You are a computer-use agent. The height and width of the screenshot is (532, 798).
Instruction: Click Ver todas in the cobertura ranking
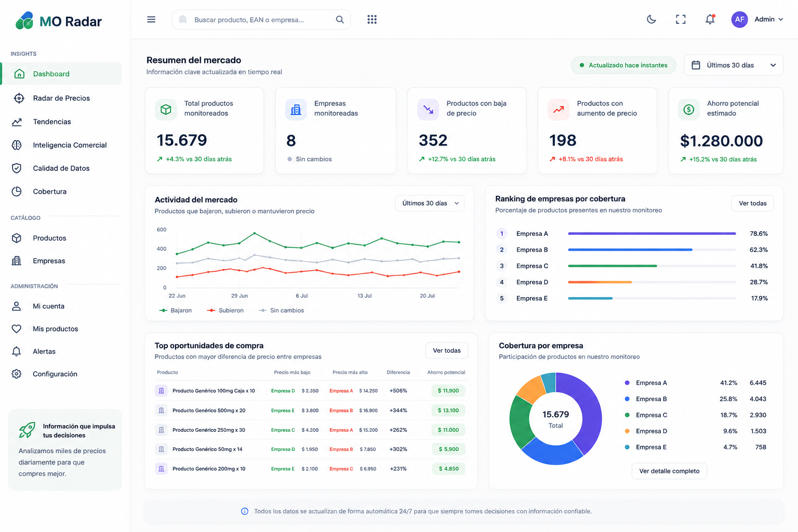pos(752,203)
